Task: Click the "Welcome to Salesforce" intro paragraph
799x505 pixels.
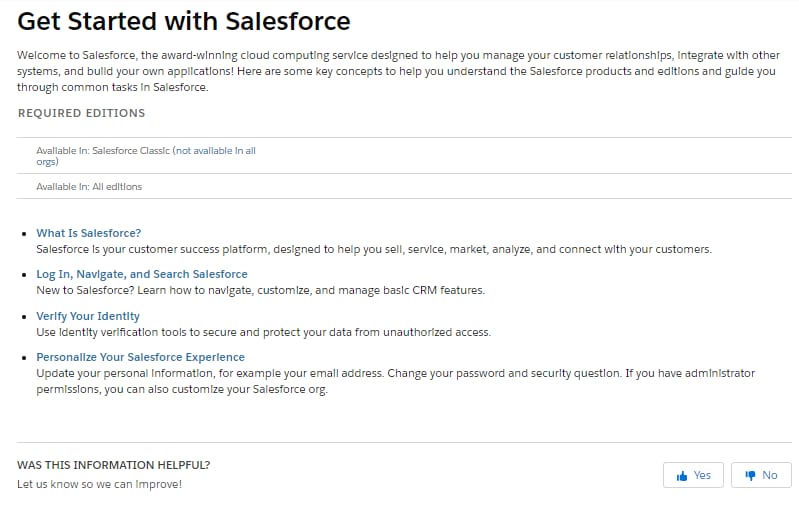Action: (x=398, y=71)
